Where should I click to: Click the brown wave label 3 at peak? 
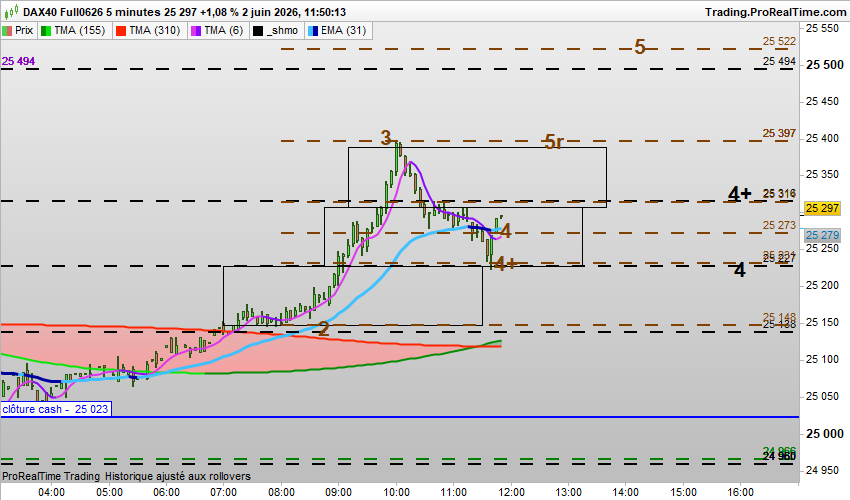pyautogui.click(x=385, y=138)
